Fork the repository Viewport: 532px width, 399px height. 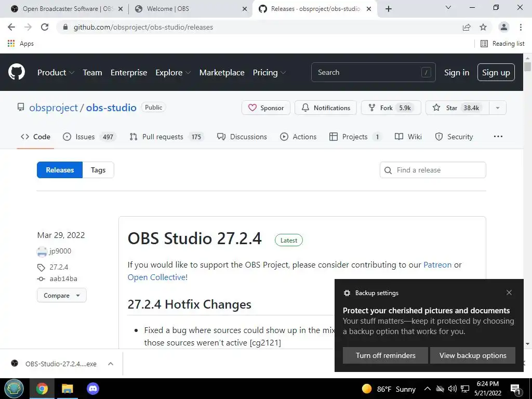coord(391,108)
